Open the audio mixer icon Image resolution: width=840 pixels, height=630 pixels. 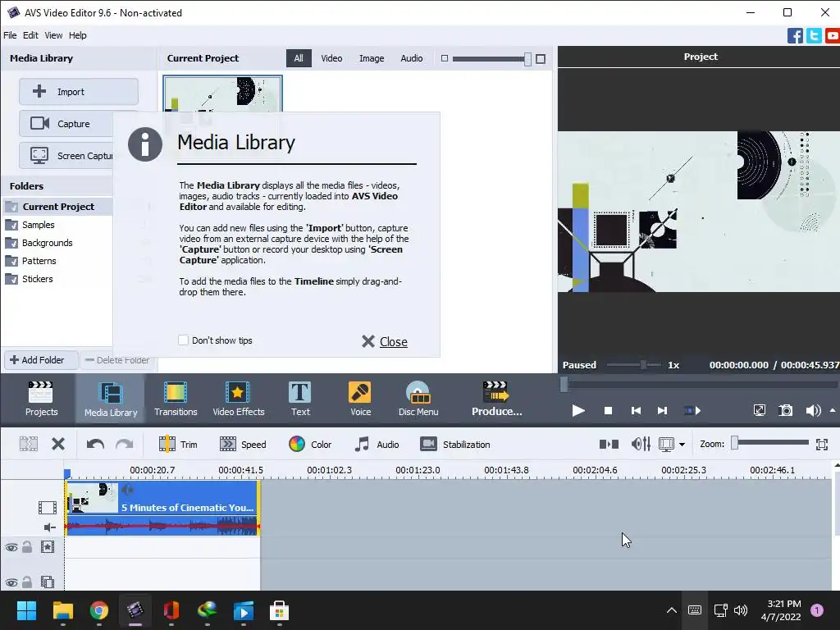tap(641, 444)
